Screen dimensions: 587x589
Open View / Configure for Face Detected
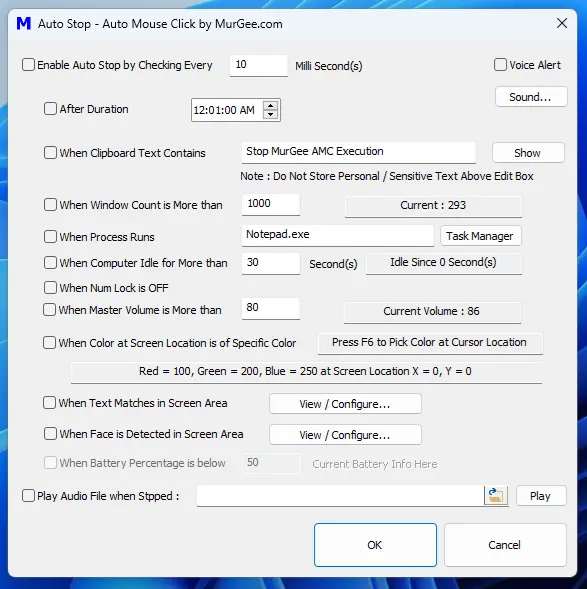point(345,435)
